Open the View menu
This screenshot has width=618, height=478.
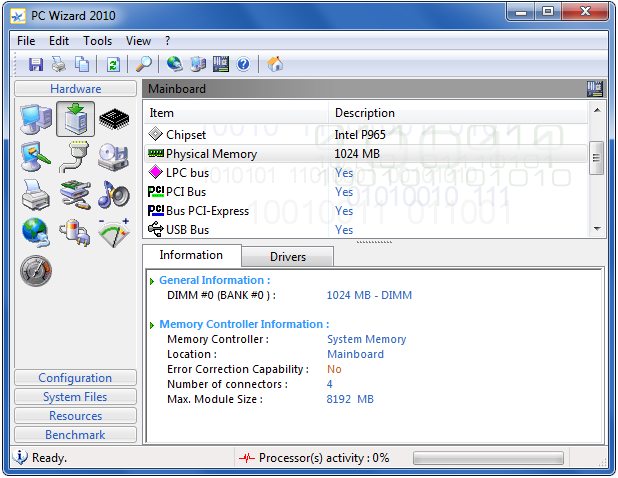(x=138, y=41)
